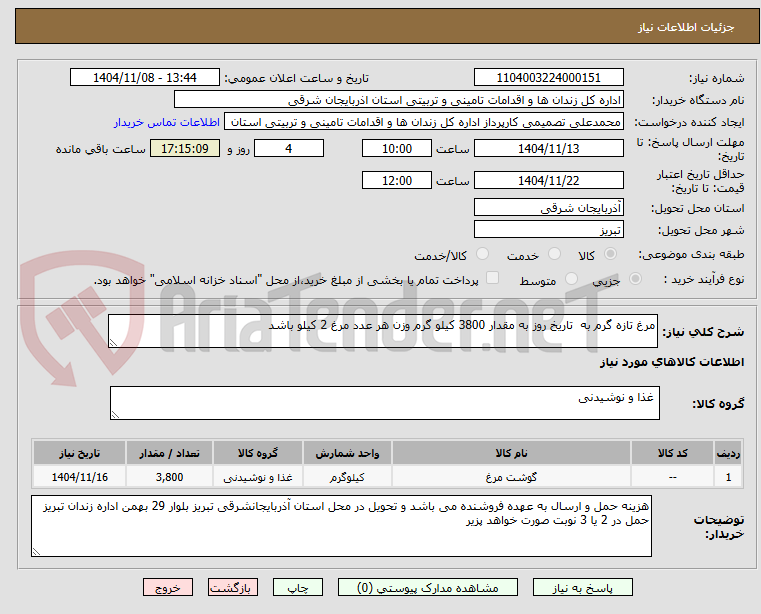Click the پاسخ به نیاز button
The width and height of the screenshot is (761, 614).
(582, 587)
